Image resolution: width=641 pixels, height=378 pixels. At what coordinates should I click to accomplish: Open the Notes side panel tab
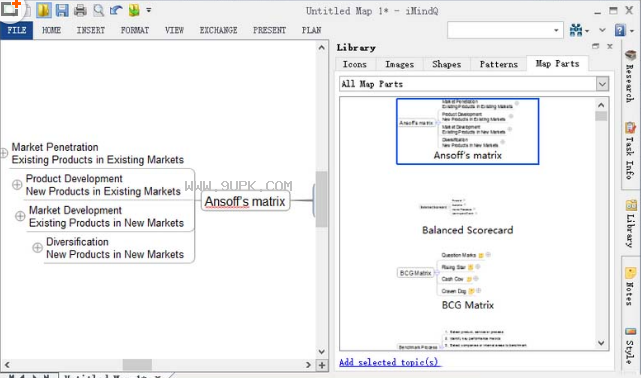coord(630,287)
